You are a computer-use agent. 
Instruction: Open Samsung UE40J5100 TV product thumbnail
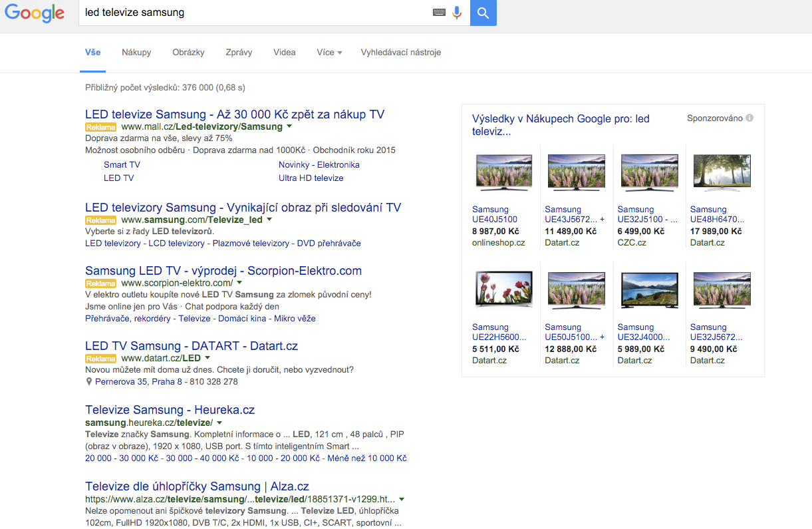503,173
